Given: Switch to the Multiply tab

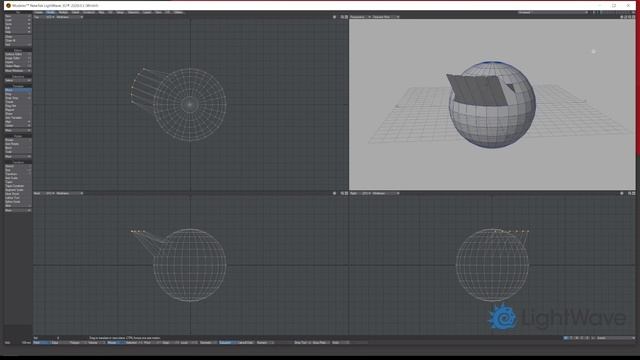Looking at the screenshot, I should tap(63, 13).
